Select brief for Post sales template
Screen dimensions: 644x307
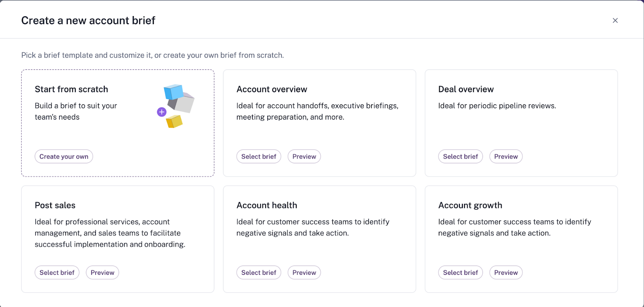coord(57,272)
